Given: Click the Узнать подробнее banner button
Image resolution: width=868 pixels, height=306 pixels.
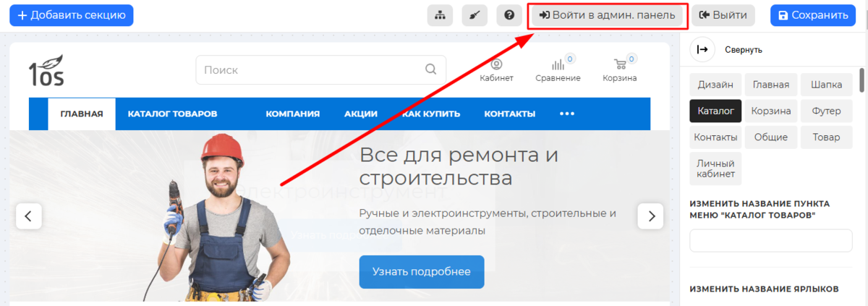Looking at the screenshot, I should tap(421, 272).
